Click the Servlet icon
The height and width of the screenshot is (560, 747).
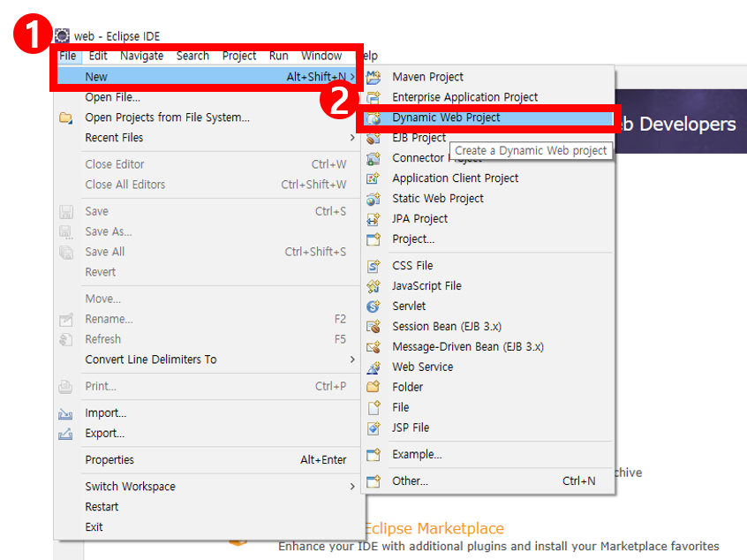[x=373, y=306]
